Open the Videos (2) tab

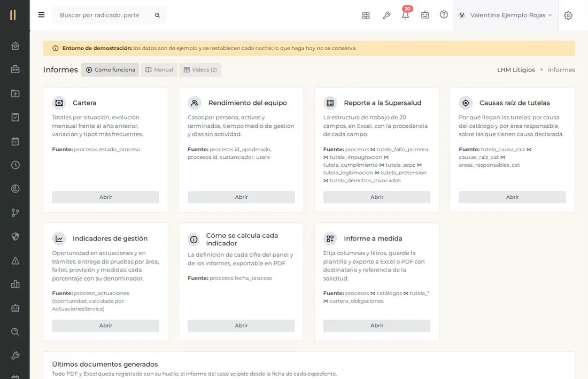click(x=200, y=69)
